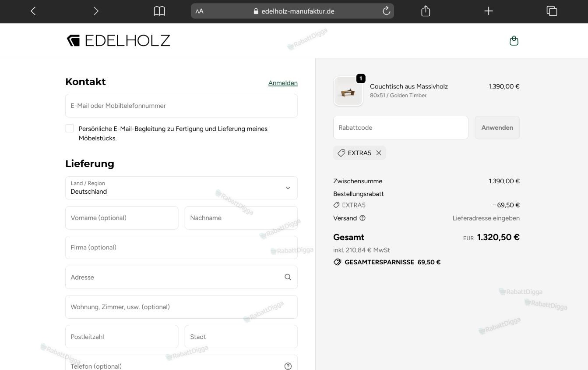Click the Vorname (optional) field
Image resolution: width=588 pixels, height=370 pixels.
click(x=122, y=218)
